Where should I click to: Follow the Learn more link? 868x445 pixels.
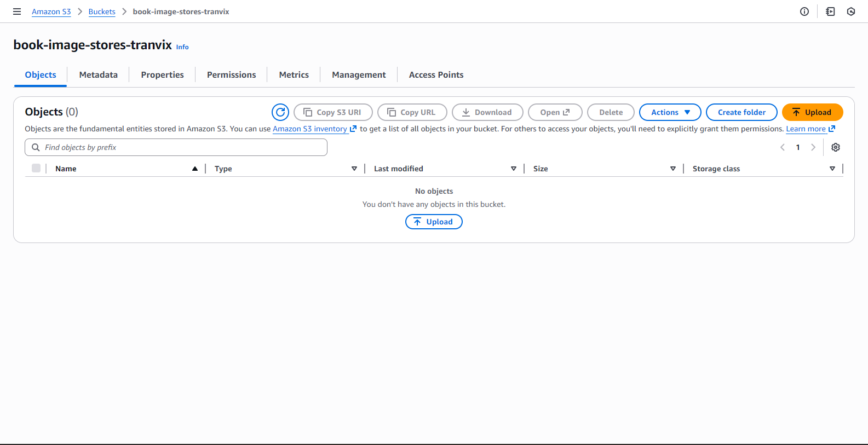(806, 129)
